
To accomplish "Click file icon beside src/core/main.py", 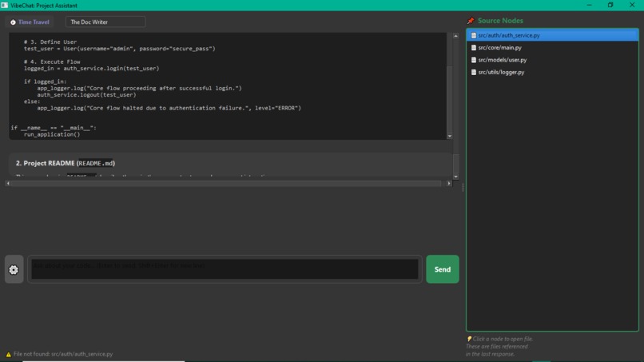I will [474, 48].
